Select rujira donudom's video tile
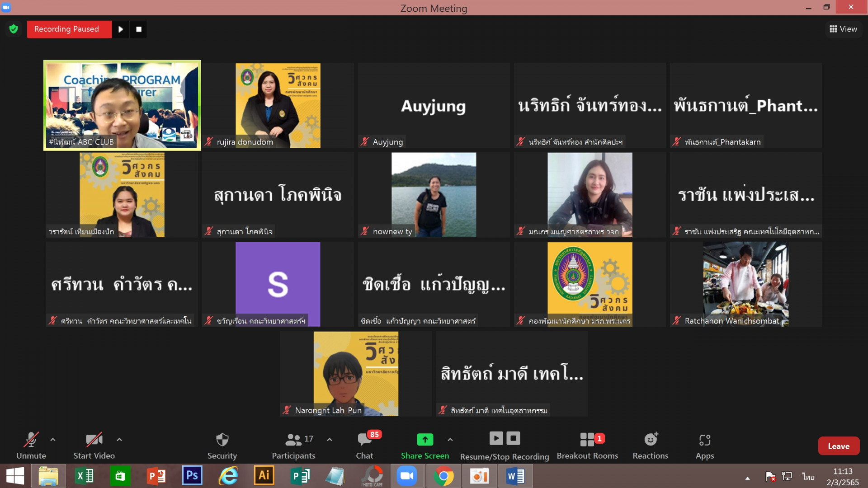The image size is (868, 488). [x=278, y=105]
